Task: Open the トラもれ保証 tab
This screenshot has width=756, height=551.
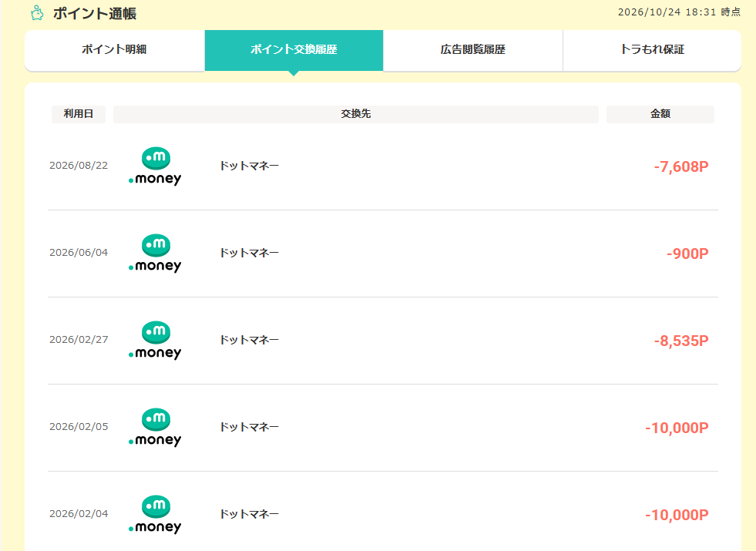Action: point(652,50)
